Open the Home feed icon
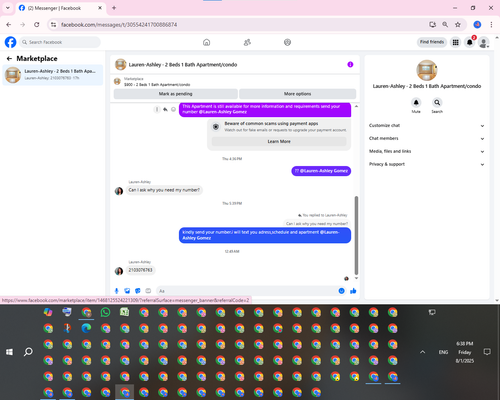 point(207,42)
